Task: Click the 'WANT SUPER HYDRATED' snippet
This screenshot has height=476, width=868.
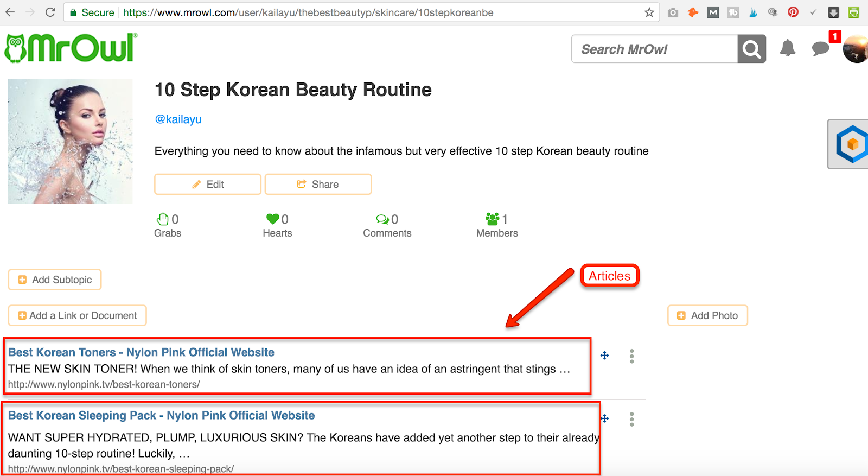Action: (x=304, y=445)
